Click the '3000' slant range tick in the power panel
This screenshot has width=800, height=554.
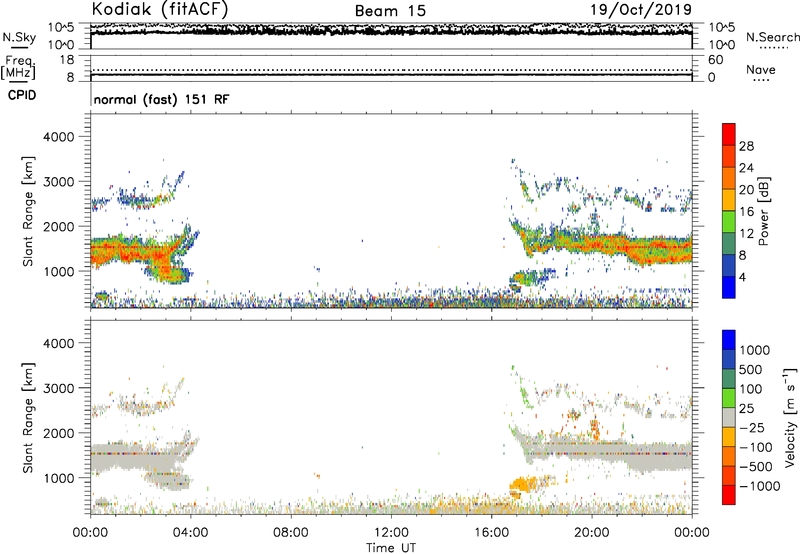[x=58, y=182]
